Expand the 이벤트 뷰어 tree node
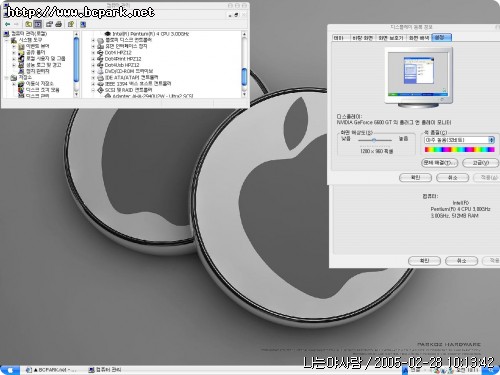The image size is (500, 375). click(x=14, y=46)
